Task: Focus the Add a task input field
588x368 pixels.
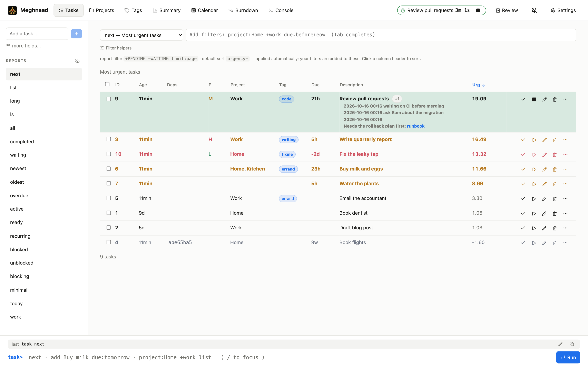Action: click(37, 34)
